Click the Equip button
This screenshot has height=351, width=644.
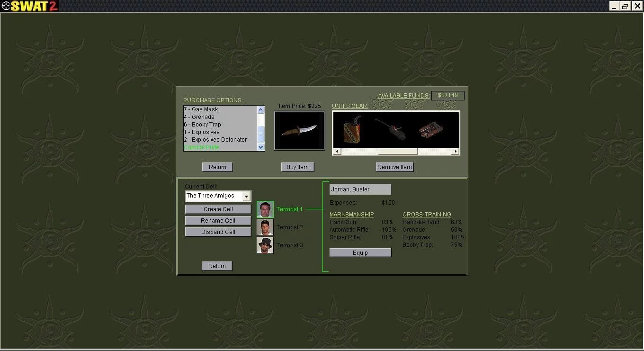pyautogui.click(x=360, y=253)
